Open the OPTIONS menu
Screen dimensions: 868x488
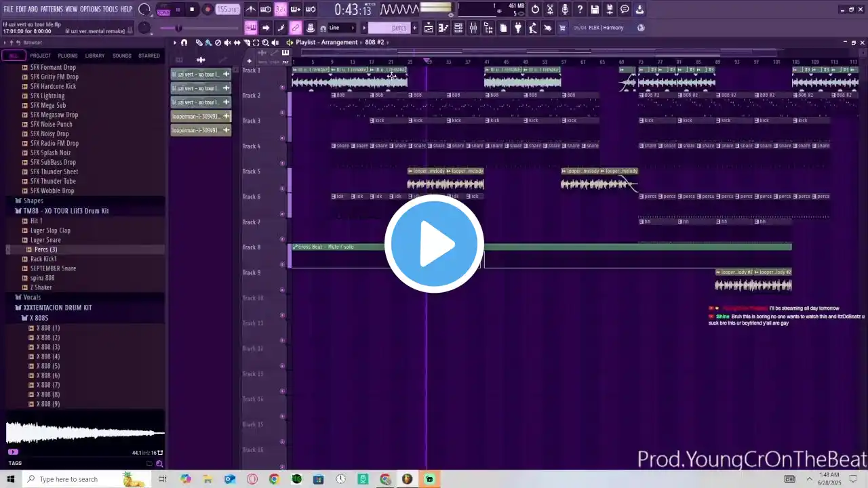(90, 9)
